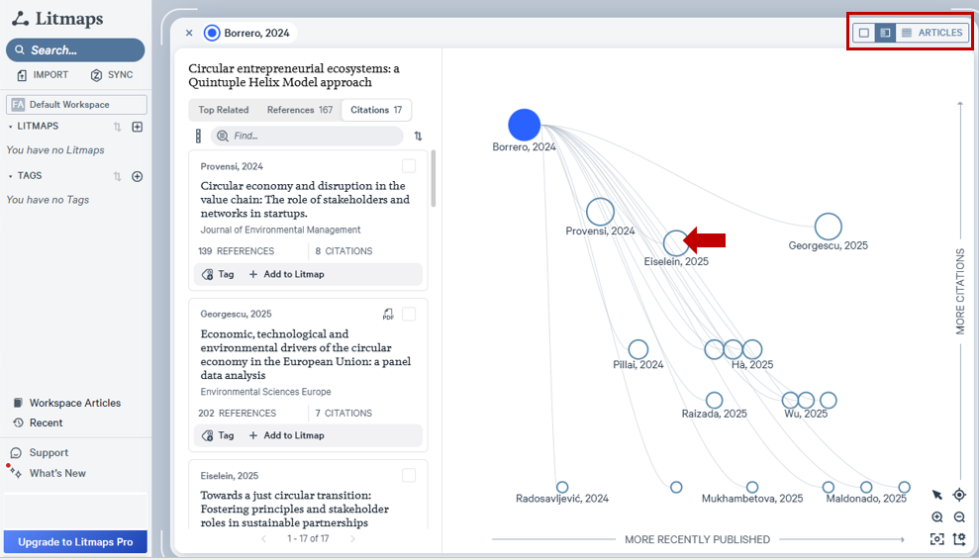The image size is (979, 560).
Task: Click the fit-to-screen focus icon
Action: pos(937,539)
